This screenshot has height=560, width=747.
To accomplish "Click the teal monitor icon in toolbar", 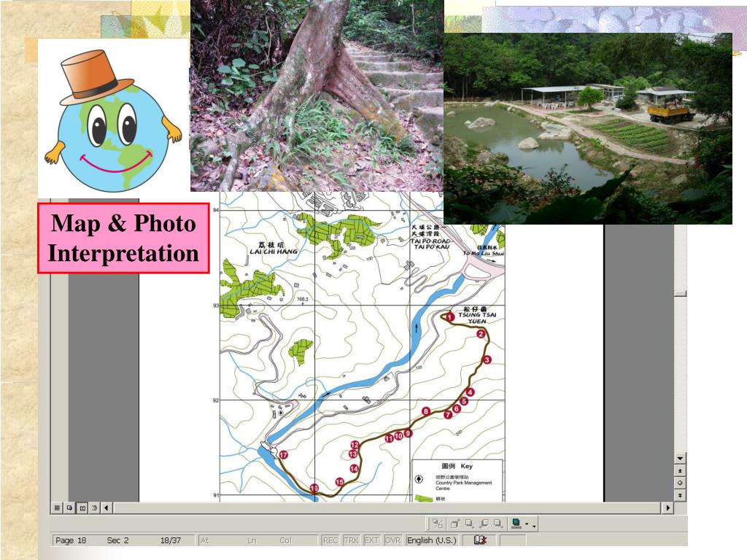I will tap(516, 524).
